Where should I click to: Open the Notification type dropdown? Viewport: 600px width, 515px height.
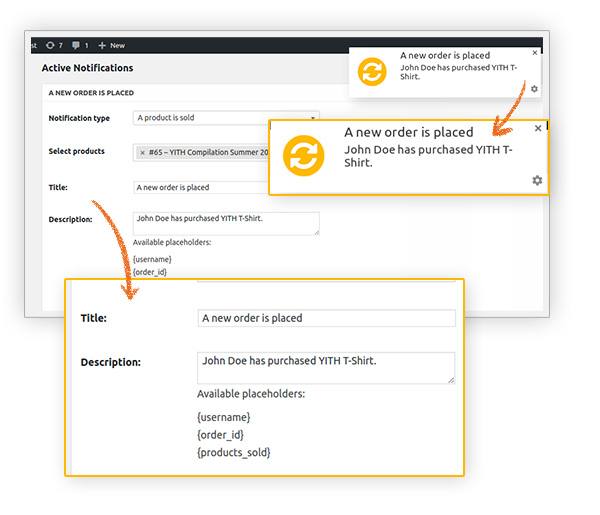[226, 118]
